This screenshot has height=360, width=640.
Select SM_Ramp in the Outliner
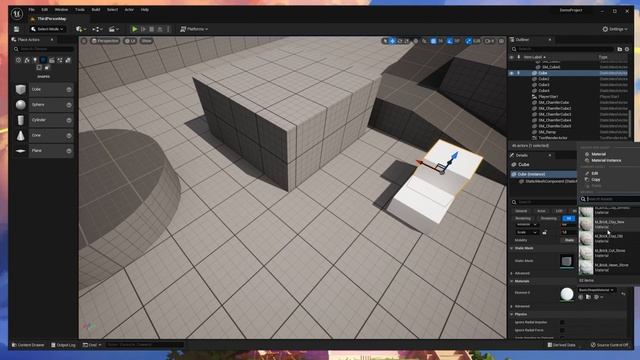pyautogui.click(x=547, y=132)
